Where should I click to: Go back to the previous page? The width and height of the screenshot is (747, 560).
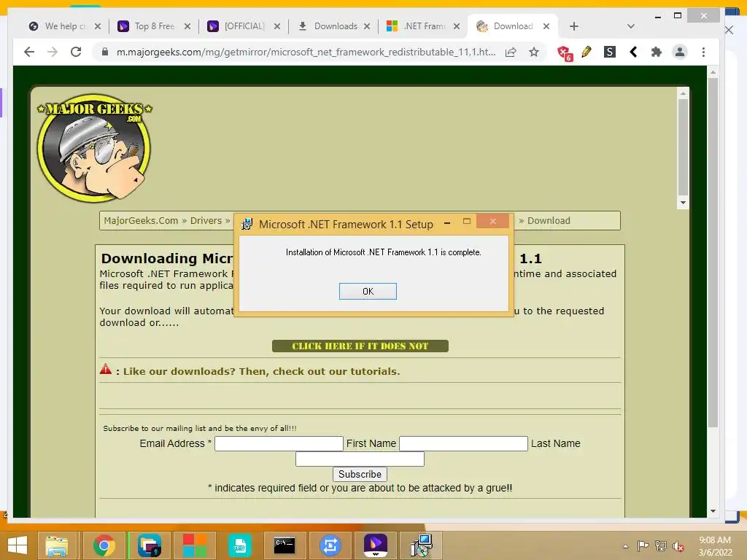(x=29, y=52)
